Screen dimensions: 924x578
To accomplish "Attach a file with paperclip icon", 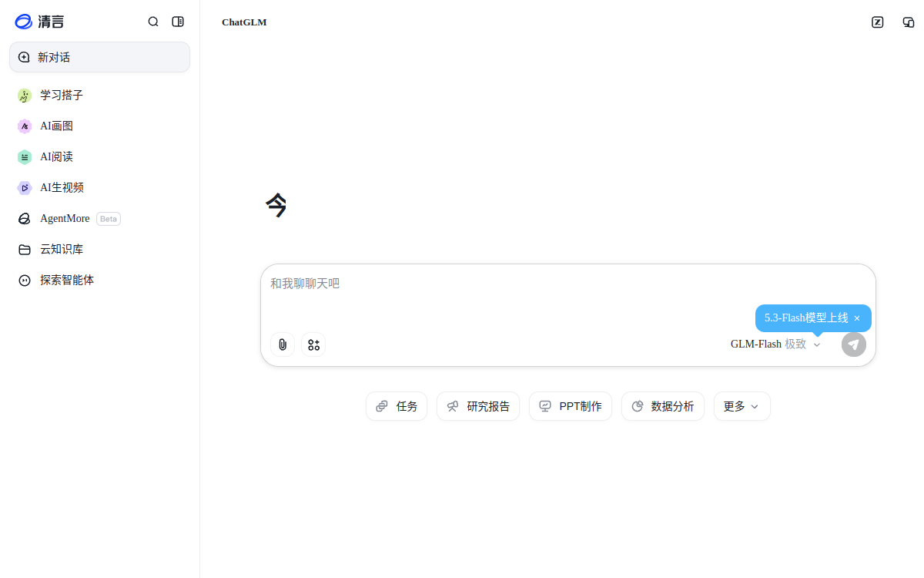I will click(x=283, y=344).
